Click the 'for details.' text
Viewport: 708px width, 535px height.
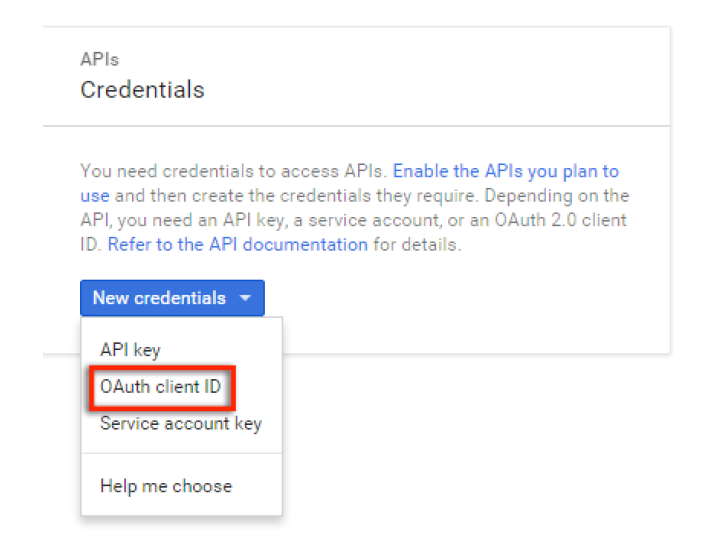pos(417,245)
